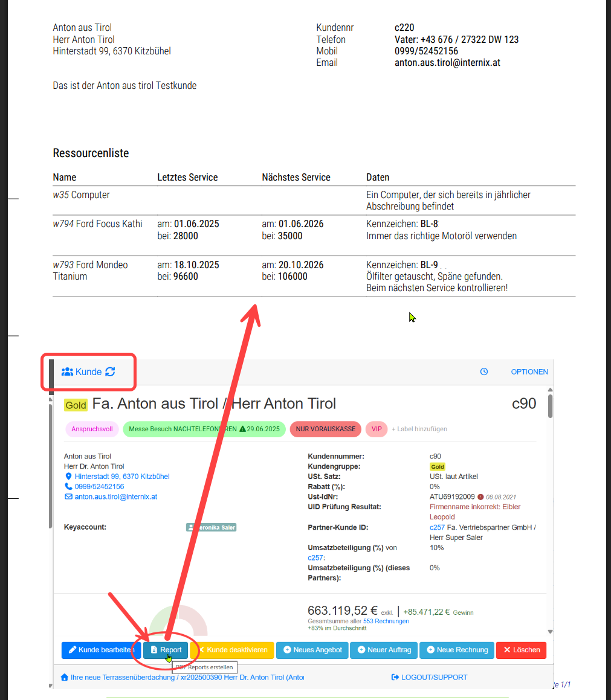Open the history clock icon
Screen dimensions: 611x700
tap(483, 371)
